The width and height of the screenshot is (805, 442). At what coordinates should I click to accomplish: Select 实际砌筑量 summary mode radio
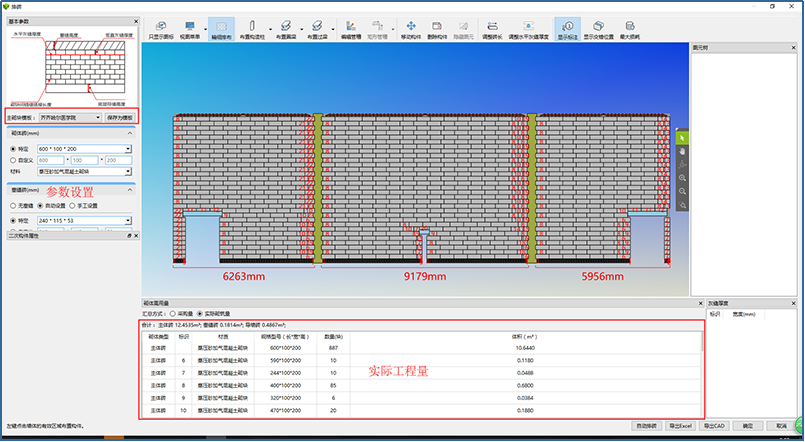[200, 313]
